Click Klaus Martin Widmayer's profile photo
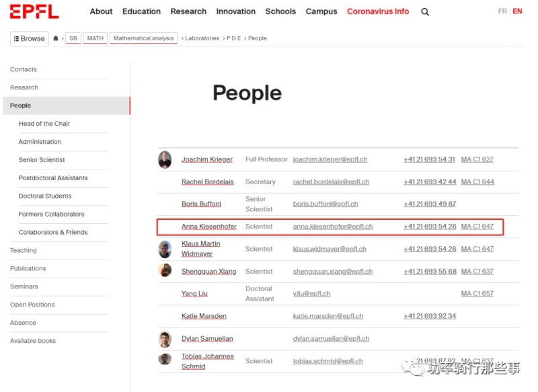This screenshot has height=392, width=538. 165,249
